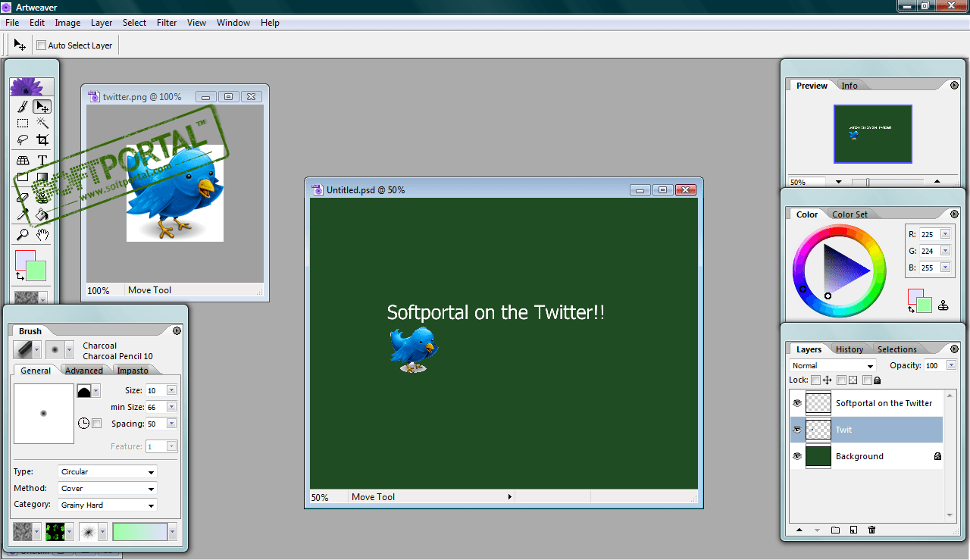
Task: Hide the Softportal on the Twitter layer
Action: pyautogui.click(x=796, y=403)
